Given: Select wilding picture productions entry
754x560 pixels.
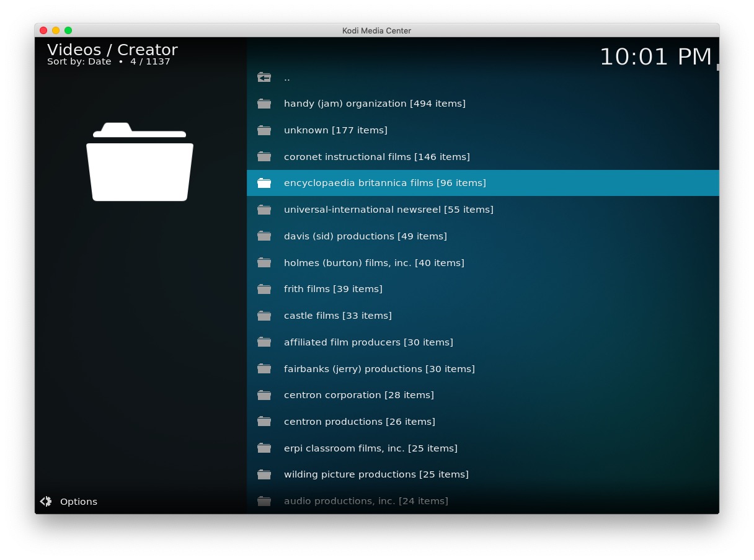Looking at the screenshot, I should point(376,474).
